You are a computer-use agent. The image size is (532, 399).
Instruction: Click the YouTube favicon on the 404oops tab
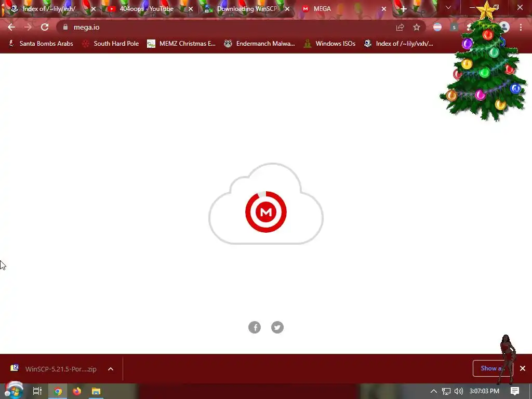pos(112,9)
